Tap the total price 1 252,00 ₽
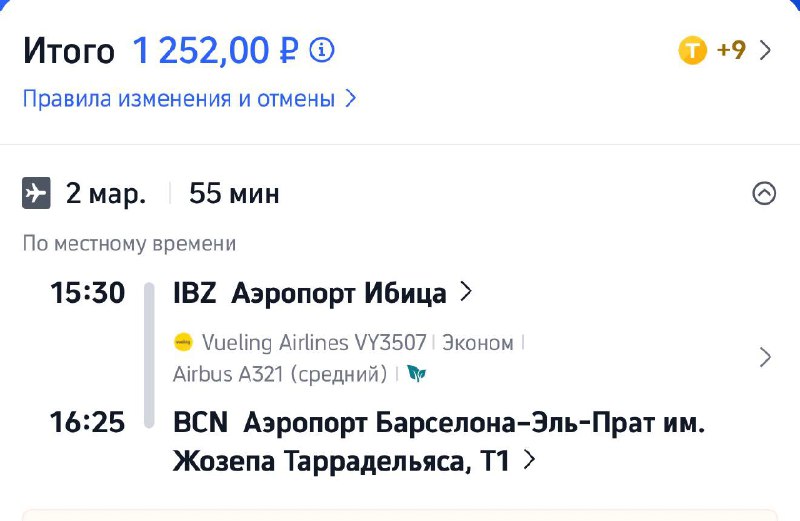This screenshot has width=800, height=521. click(x=215, y=50)
